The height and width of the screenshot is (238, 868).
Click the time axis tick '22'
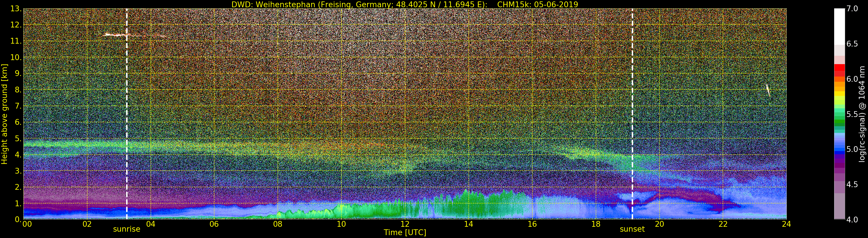(x=723, y=224)
